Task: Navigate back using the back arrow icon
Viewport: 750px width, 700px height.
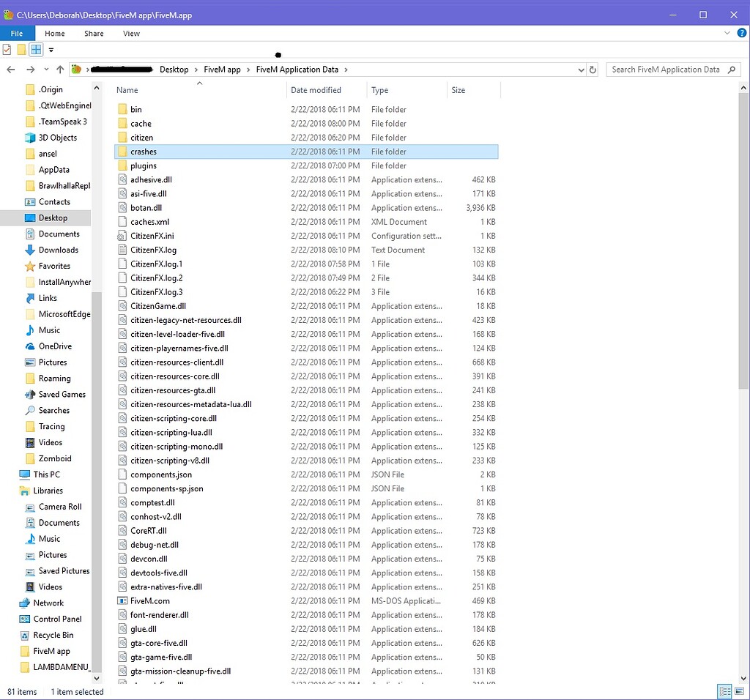Action: [10, 69]
